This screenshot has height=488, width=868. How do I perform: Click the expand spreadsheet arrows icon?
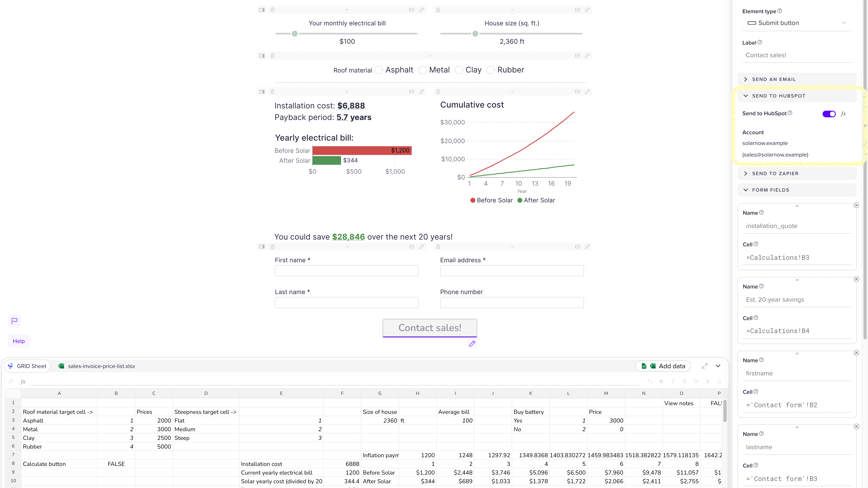click(705, 366)
